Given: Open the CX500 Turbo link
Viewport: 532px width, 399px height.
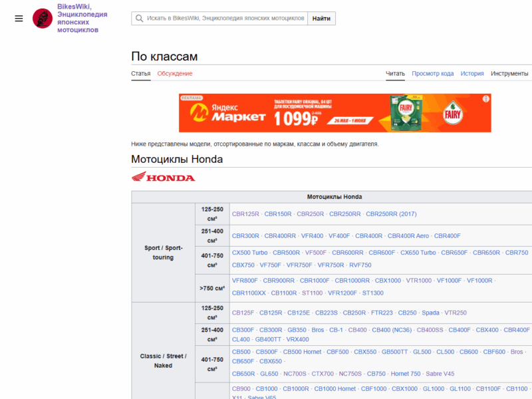Looking at the screenshot, I should pos(250,253).
